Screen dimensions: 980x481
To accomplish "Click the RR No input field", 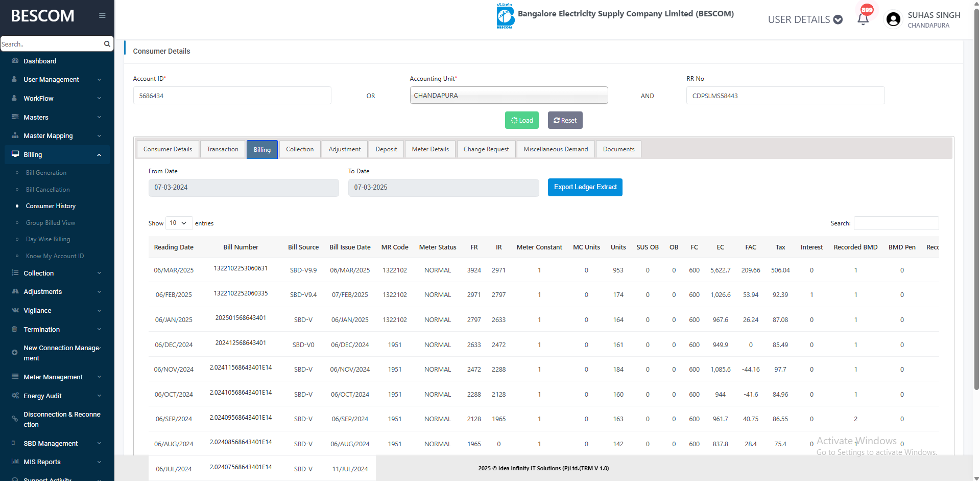I will (785, 96).
